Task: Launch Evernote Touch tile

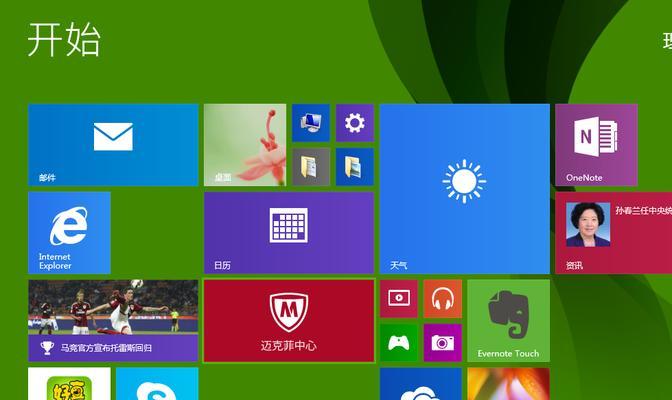Action: click(509, 321)
